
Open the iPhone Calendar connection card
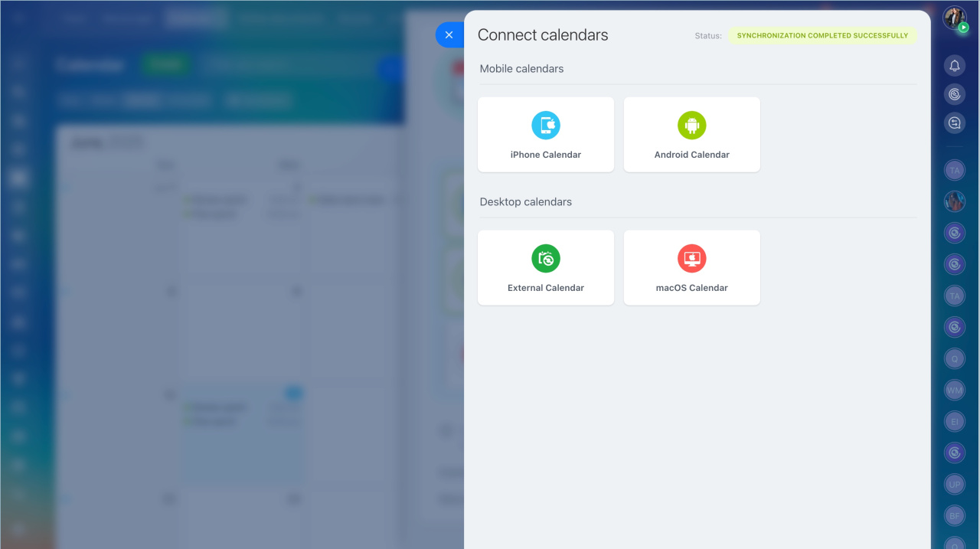click(546, 135)
